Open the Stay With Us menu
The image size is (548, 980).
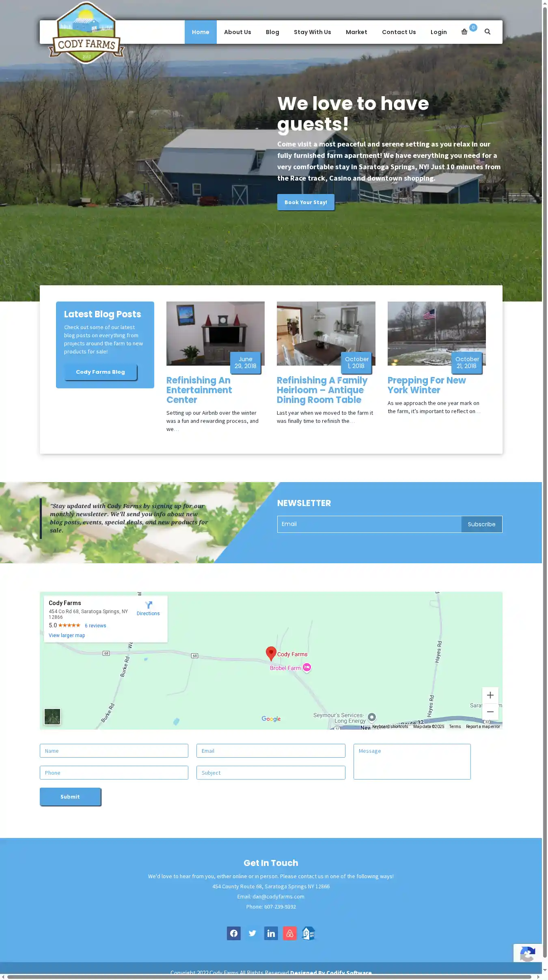312,32
